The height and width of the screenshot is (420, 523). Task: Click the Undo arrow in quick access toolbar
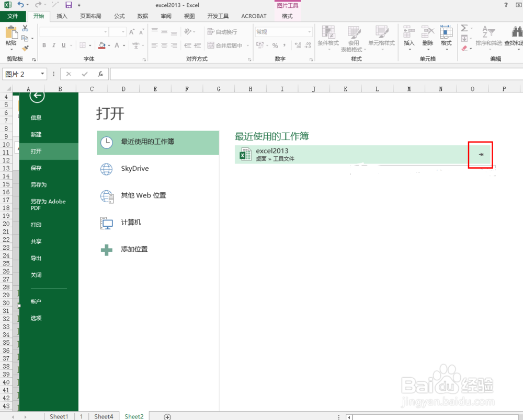point(21,5)
